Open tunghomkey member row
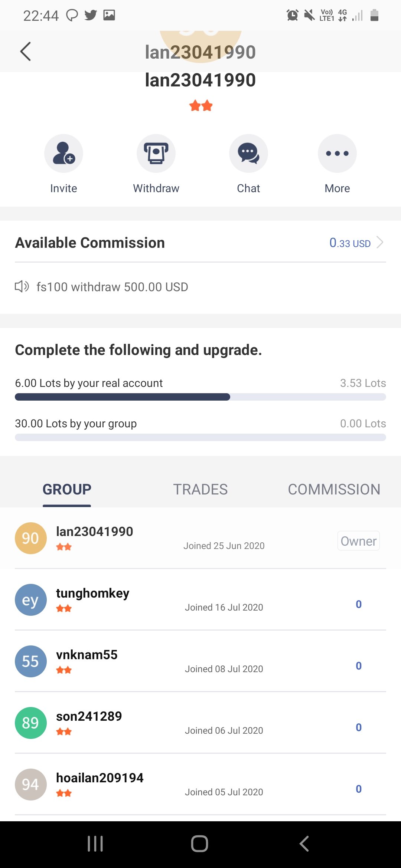Image resolution: width=401 pixels, height=868 pixels. [x=200, y=599]
